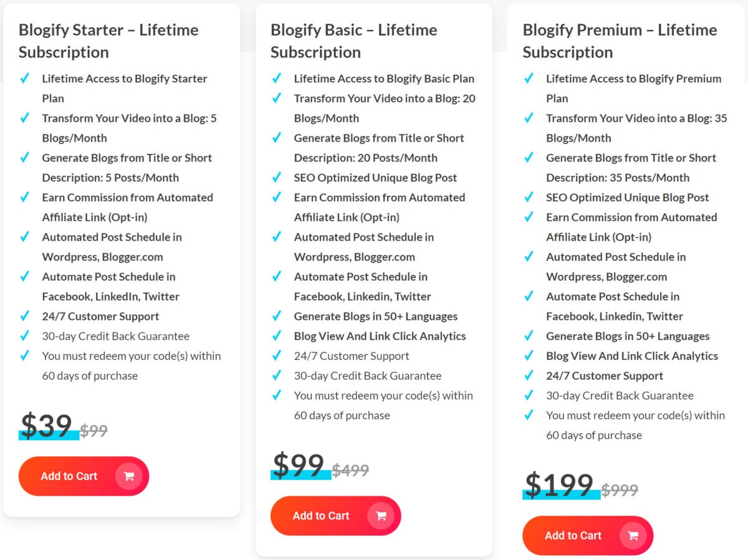Screen dimensions: 748x560
Task: Click the checkmark beside Earn Commission from Automated Affiliate Link
Action: click(x=277, y=198)
